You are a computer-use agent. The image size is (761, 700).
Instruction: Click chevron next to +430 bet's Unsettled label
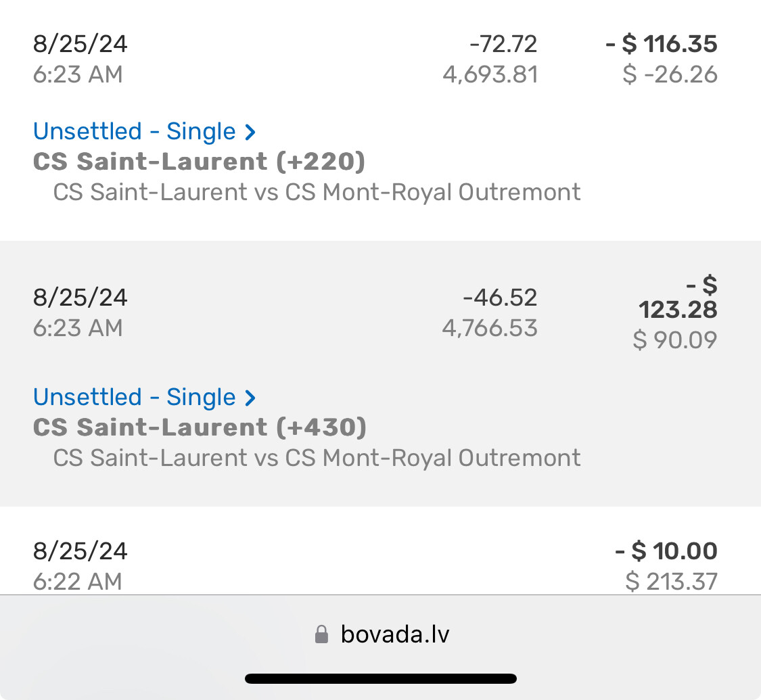(250, 398)
